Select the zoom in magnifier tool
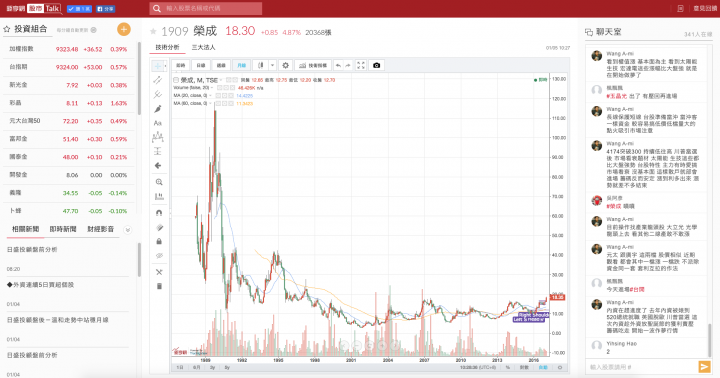This screenshot has height=378, width=720. pos(159,182)
